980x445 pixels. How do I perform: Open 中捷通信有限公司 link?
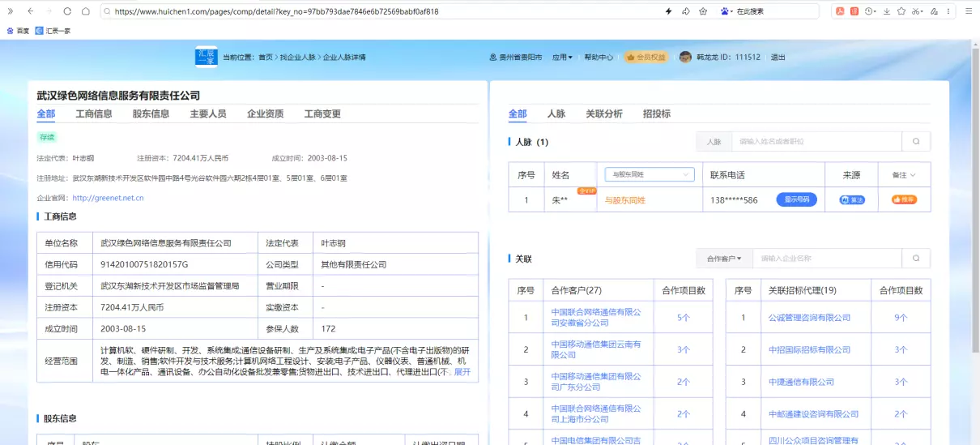[801, 382]
